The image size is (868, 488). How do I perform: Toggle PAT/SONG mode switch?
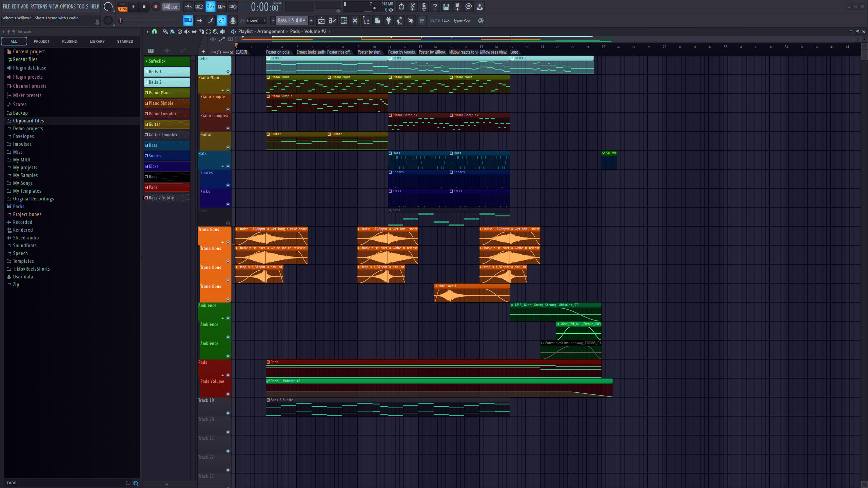click(x=122, y=6)
